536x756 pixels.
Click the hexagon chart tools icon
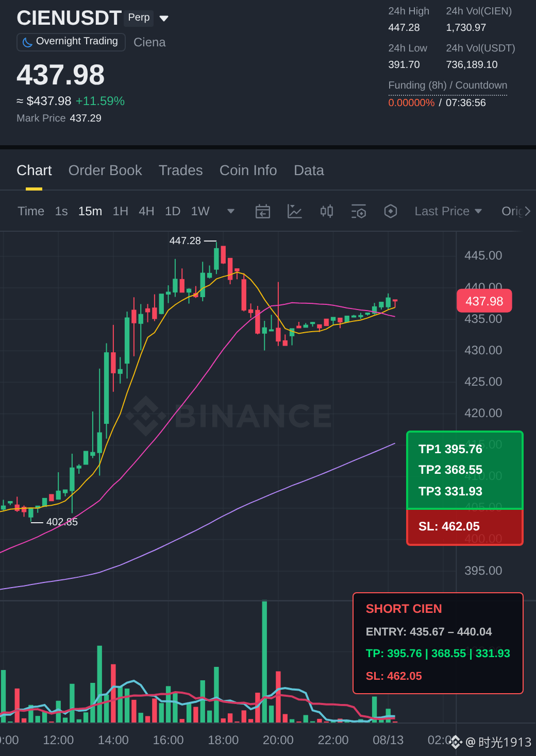point(391,211)
